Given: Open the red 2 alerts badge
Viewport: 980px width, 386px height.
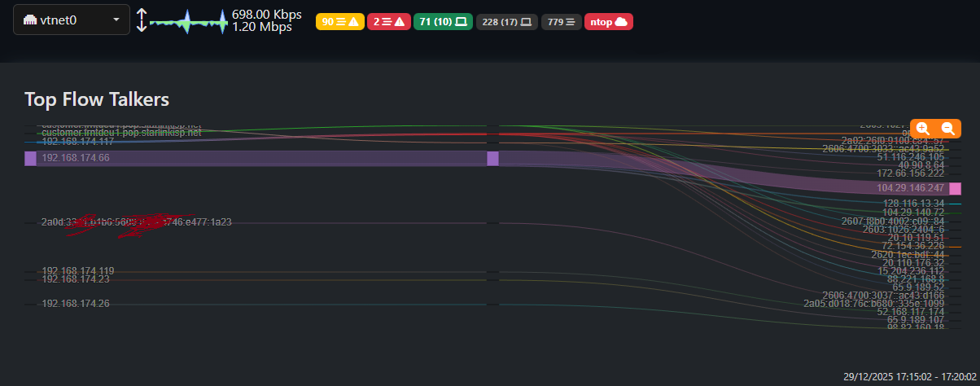Looking at the screenshot, I should click(x=387, y=22).
